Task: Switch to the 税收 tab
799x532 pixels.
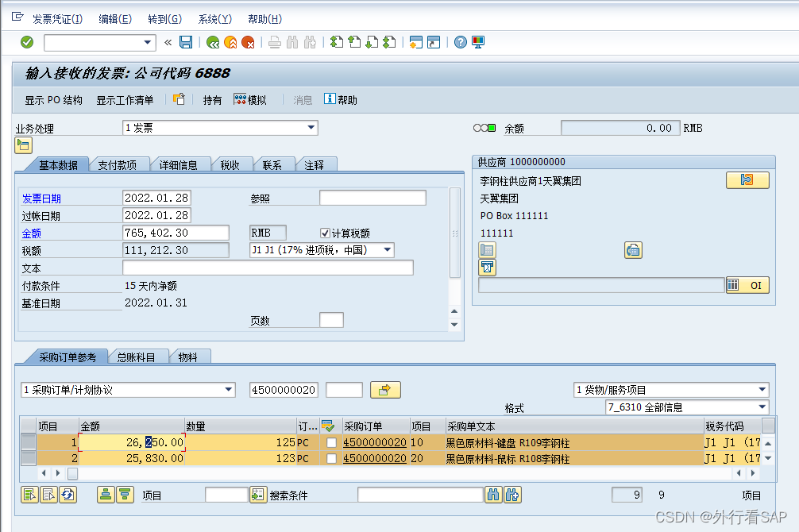Action: 230,165
